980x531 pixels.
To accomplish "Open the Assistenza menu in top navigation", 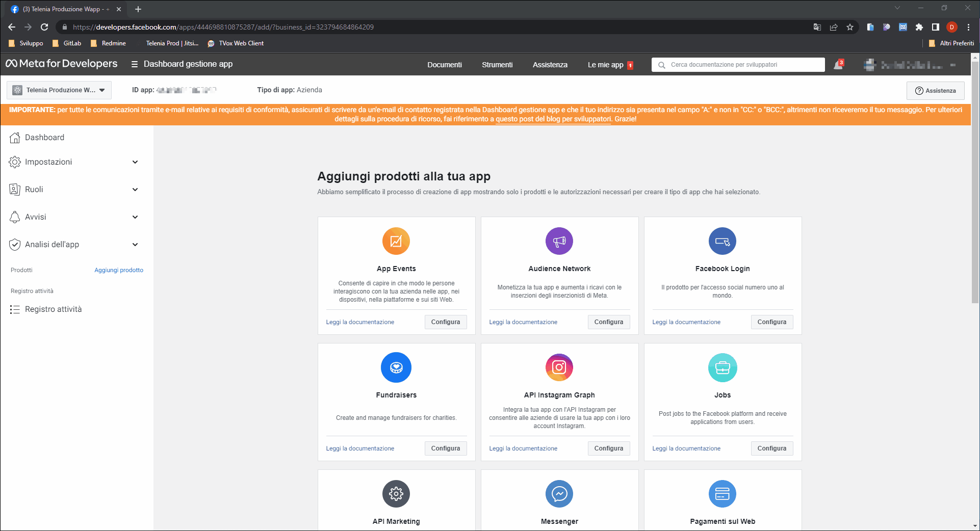I will click(550, 65).
